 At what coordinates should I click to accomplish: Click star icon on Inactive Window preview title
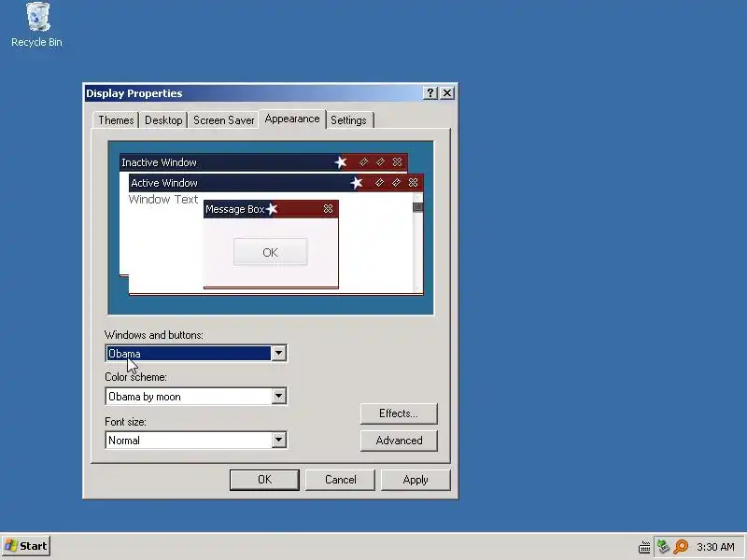pos(341,162)
